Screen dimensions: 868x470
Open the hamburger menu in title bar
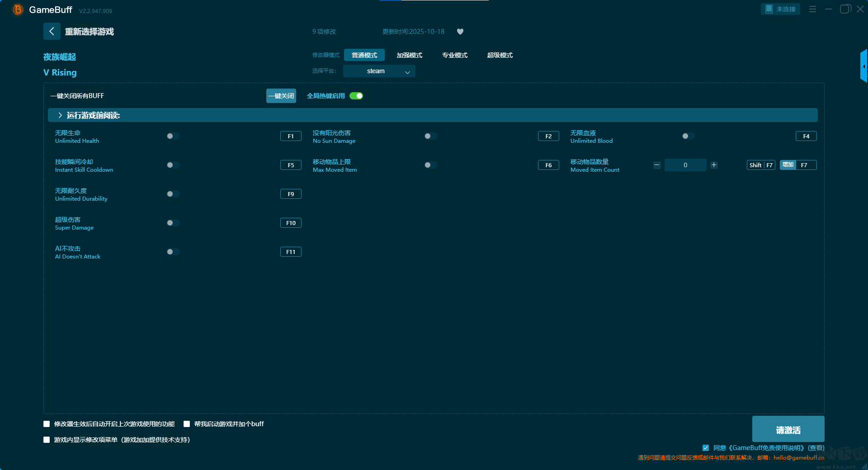click(x=812, y=9)
